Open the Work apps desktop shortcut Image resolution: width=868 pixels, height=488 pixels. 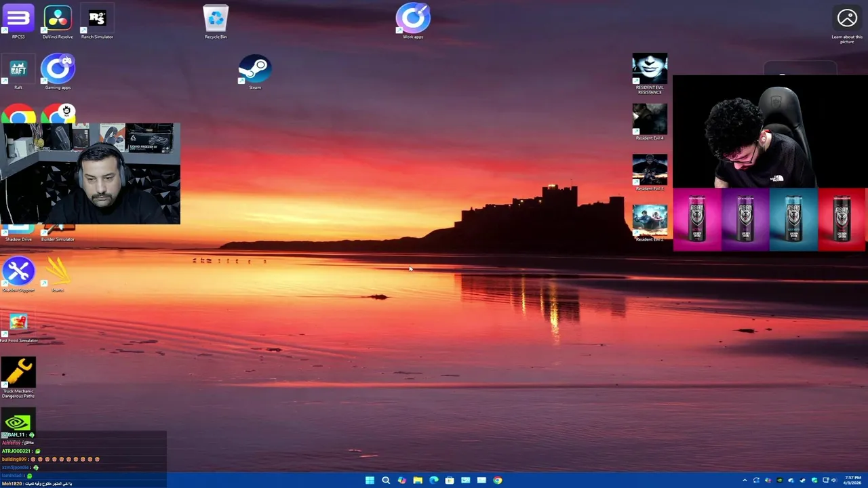click(413, 21)
